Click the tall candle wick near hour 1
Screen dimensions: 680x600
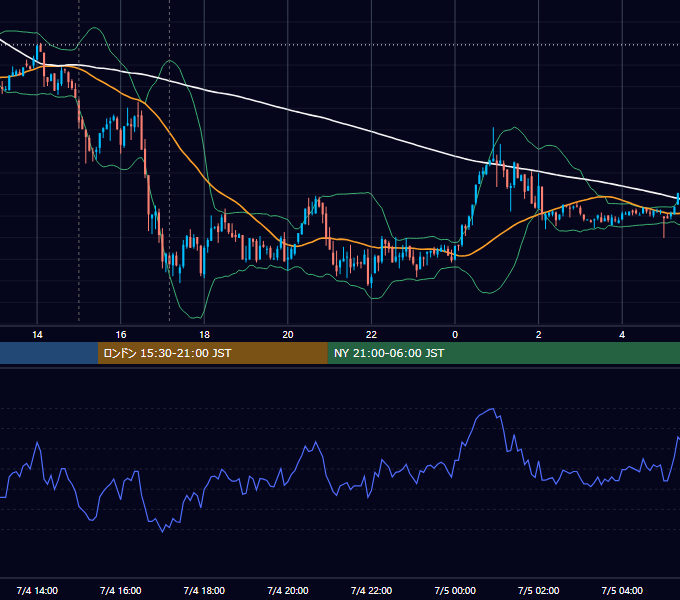[x=493, y=145]
